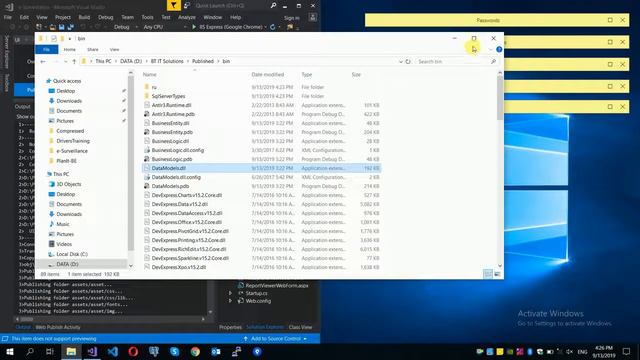Go up one folder level in File Explorer
Screen dimensions: 640x360
click(x=74, y=61)
